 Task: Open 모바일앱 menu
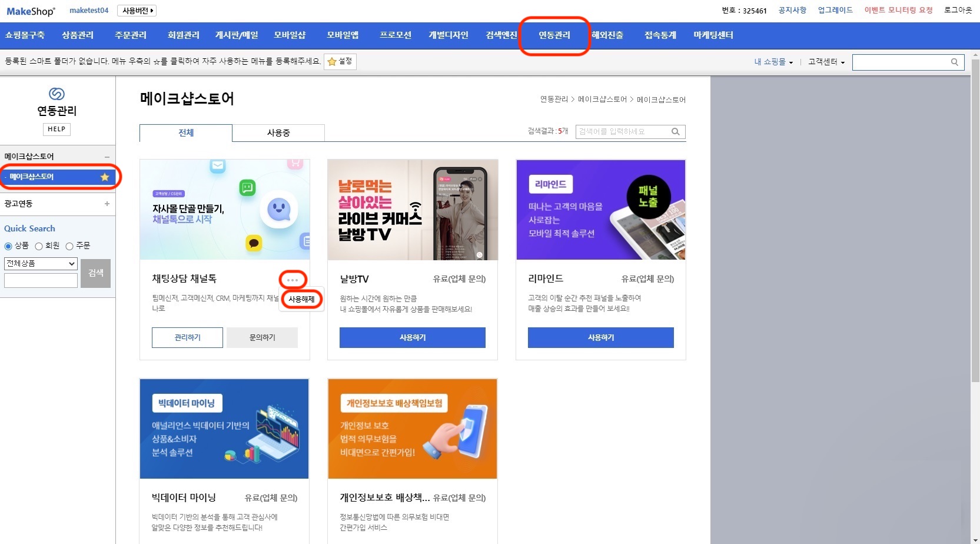pos(343,35)
